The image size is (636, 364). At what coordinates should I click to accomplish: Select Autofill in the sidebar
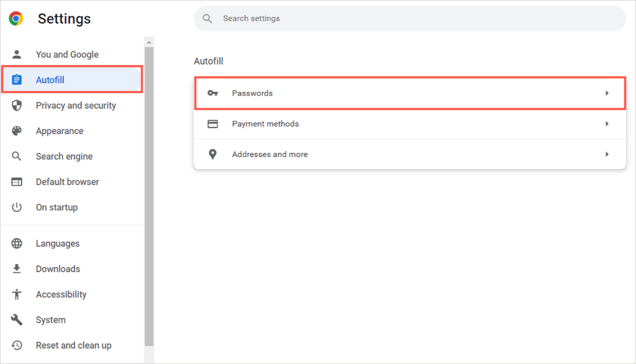point(50,80)
